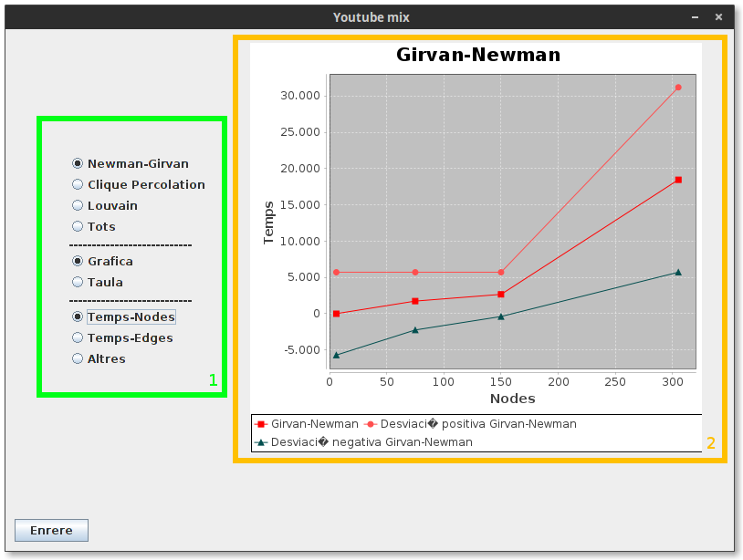Click the Girvan-Newman red square point at 300 nodes
Viewport: 743px width, 560px height.
coord(678,180)
